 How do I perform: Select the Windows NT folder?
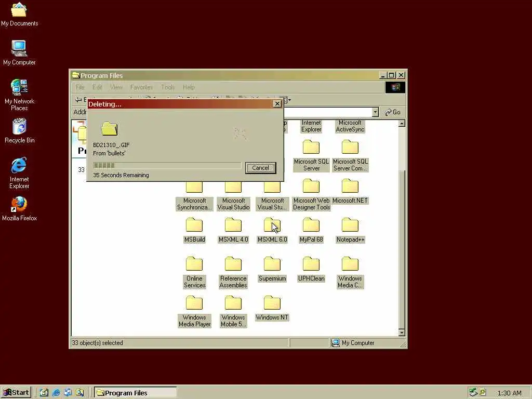click(x=272, y=309)
